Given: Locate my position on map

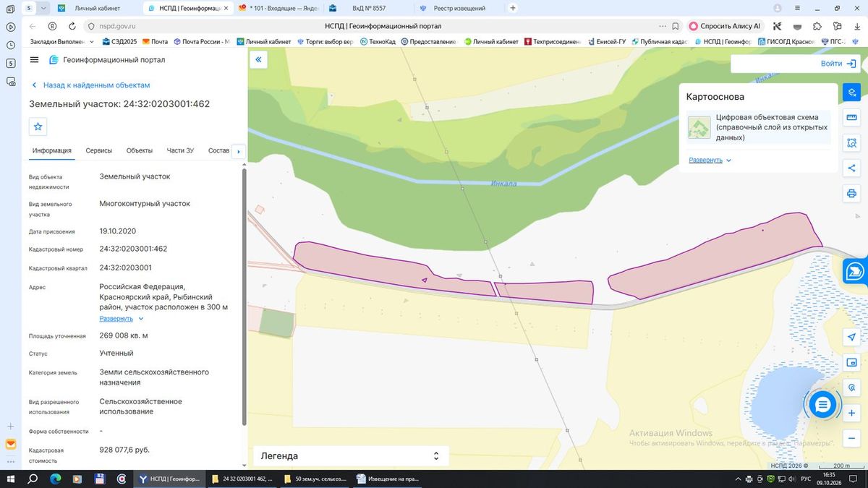Looking at the screenshot, I should (852, 338).
